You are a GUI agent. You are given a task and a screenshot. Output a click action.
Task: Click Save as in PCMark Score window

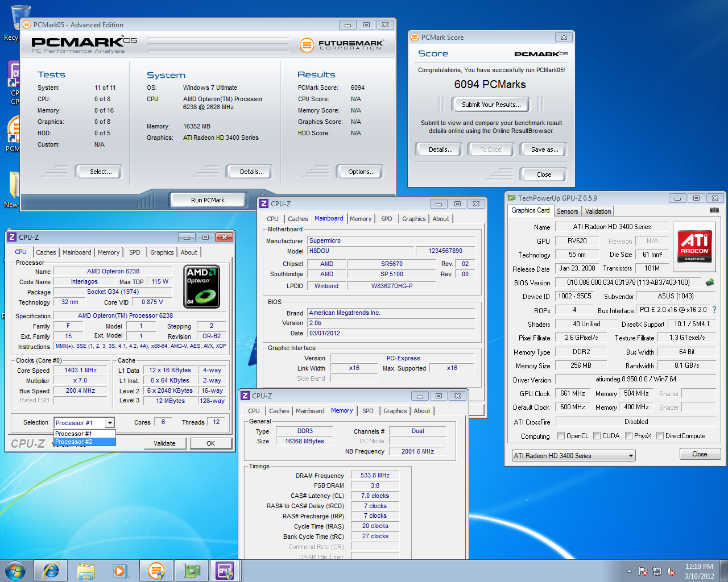coord(544,149)
